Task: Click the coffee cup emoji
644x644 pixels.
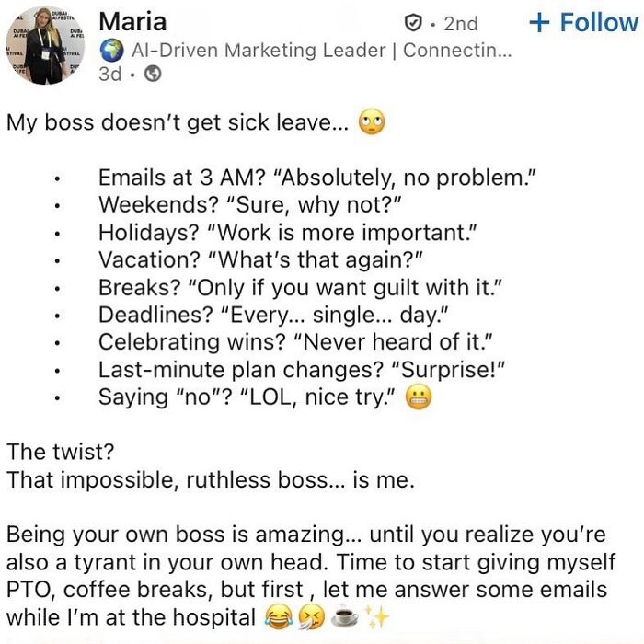Action: pyautogui.click(x=344, y=617)
